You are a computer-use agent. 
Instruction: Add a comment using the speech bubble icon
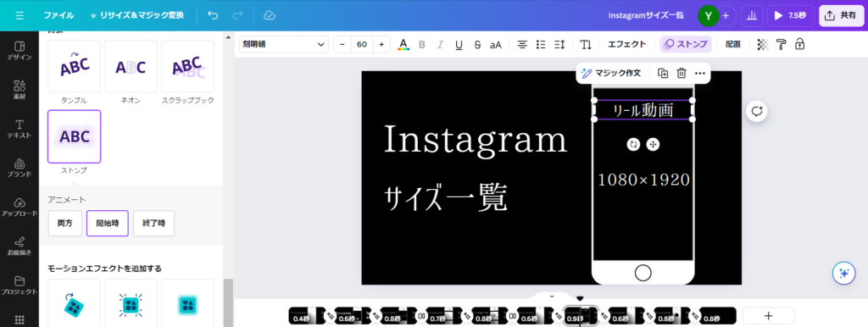click(757, 111)
